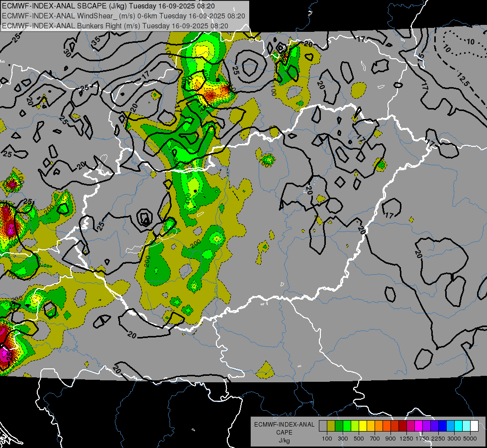Click the J/kg unit label in legend
The height and width of the screenshot is (448, 487).
click(x=284, y=441)
